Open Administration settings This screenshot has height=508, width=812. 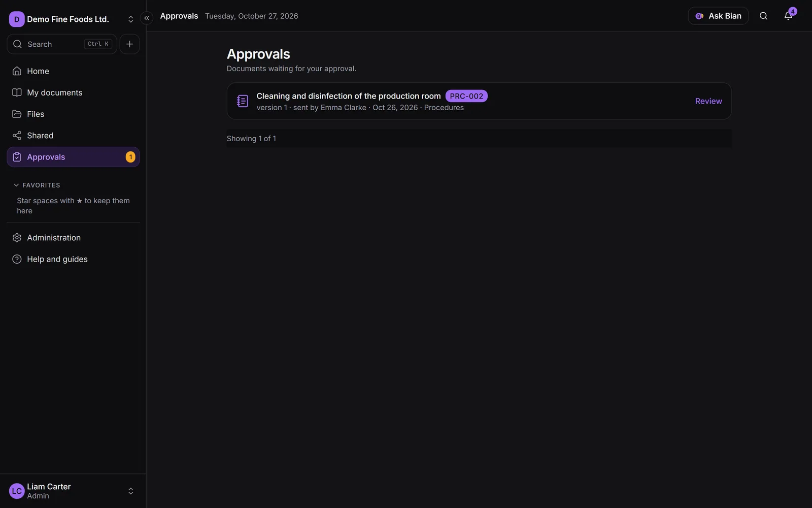(x=73, y=238)
